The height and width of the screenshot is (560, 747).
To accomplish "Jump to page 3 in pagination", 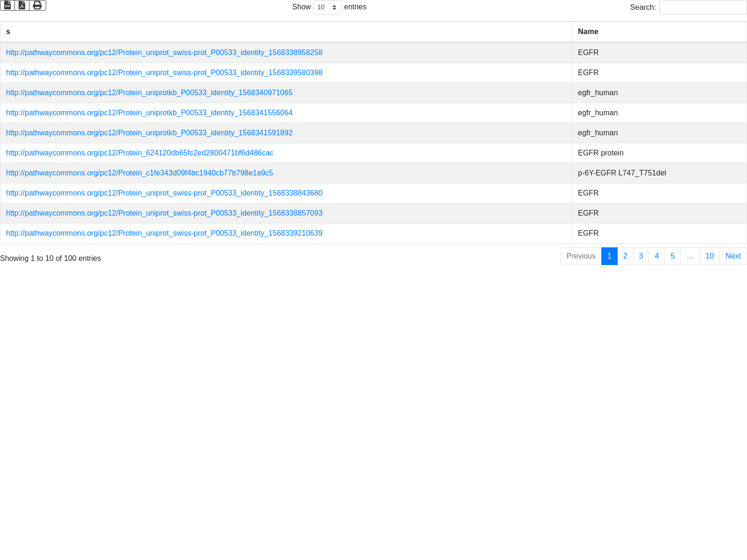I will coord(641,256).
